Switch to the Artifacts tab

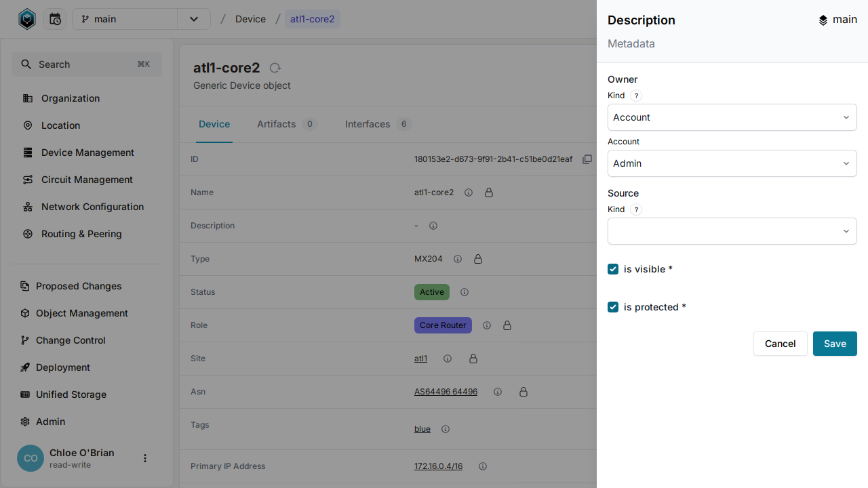[277, 124]
